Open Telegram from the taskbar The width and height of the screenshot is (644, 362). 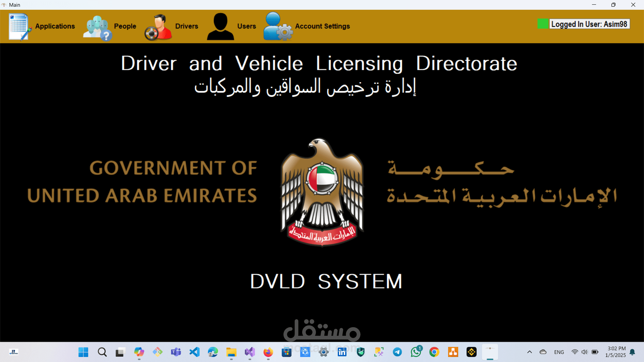click(x=397, y=352)
